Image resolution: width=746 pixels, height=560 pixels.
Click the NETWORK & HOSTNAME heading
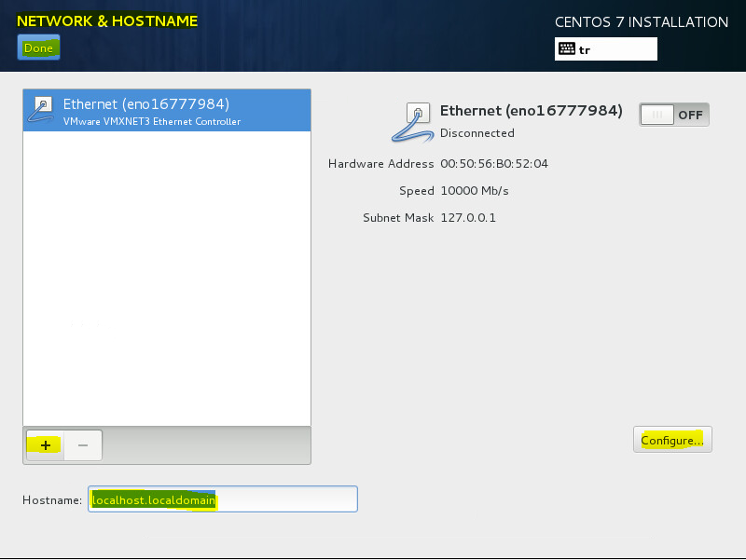click(107, 21)
